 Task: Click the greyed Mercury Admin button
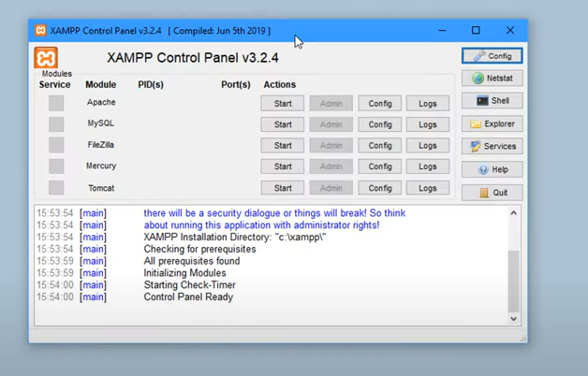pyautogui.click(x=331, y=166)
